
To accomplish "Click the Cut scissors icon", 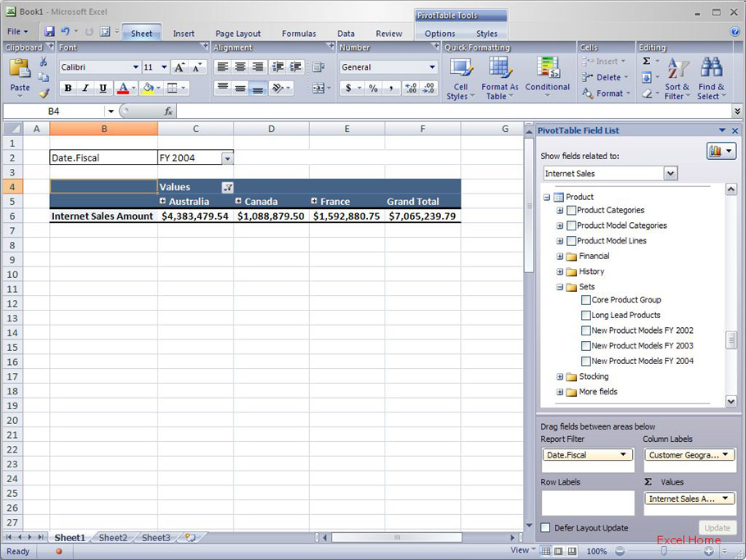I will click(x=43, y=61).
